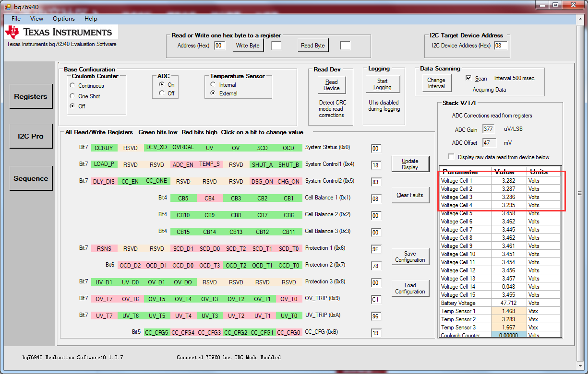Select One Shot coulomb counter option
588x374 pixels.
click(72, 96)
